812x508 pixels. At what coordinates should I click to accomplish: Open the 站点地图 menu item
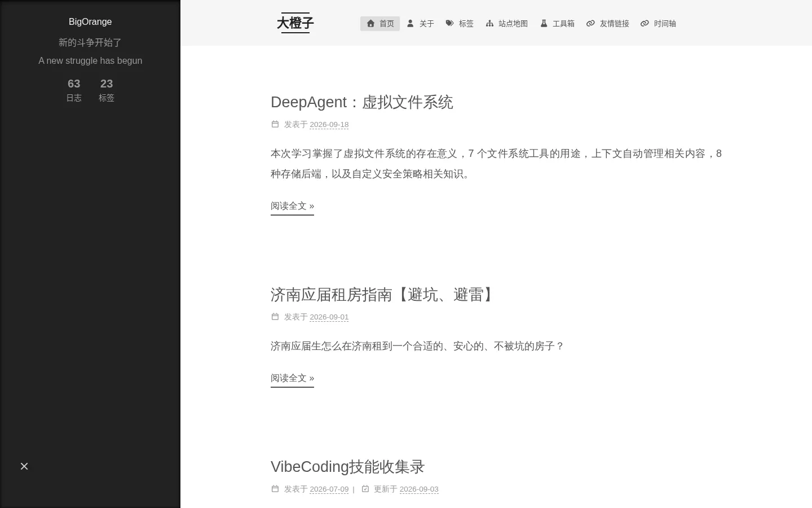[x=506, y=23]
